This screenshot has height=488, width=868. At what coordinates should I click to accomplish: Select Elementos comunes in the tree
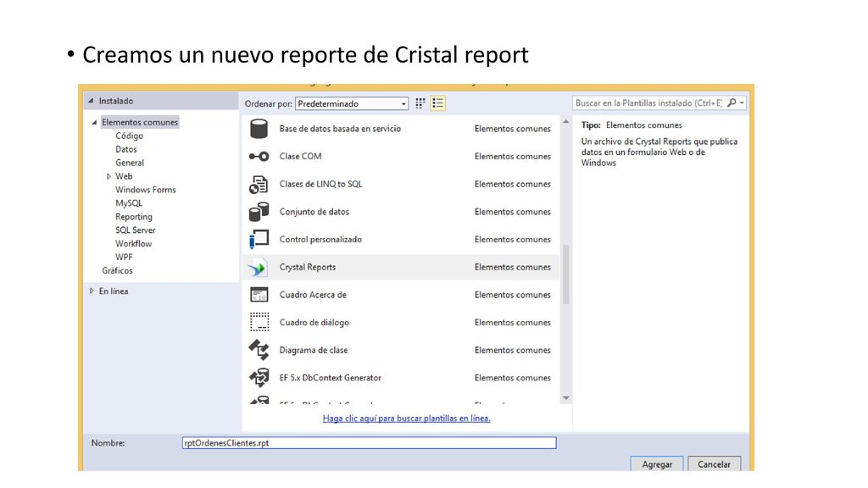(x=140, y=122)
